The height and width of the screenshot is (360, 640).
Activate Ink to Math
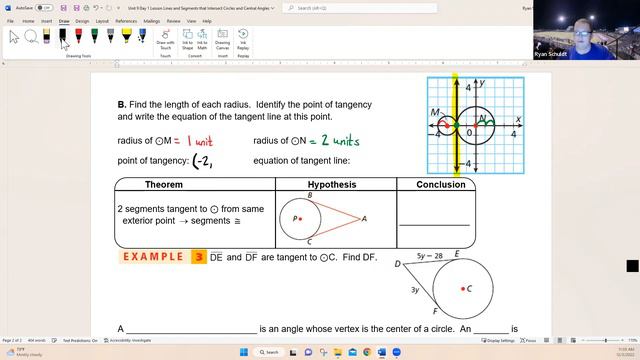202,39
